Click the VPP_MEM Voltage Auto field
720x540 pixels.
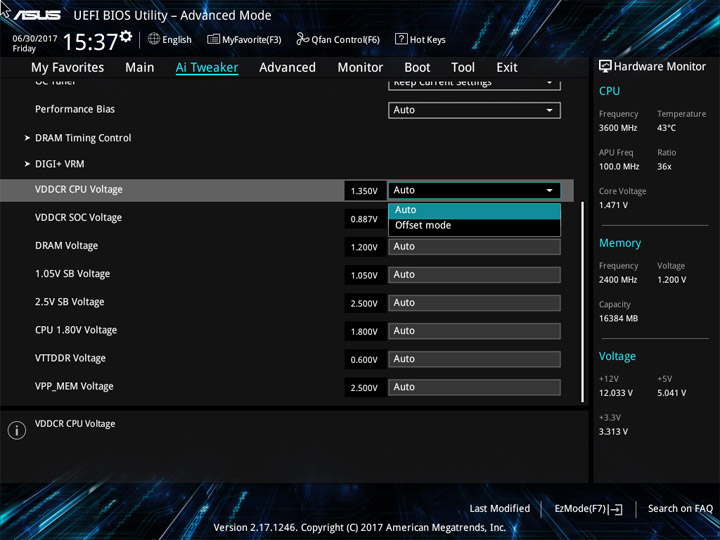click(474, 387)
